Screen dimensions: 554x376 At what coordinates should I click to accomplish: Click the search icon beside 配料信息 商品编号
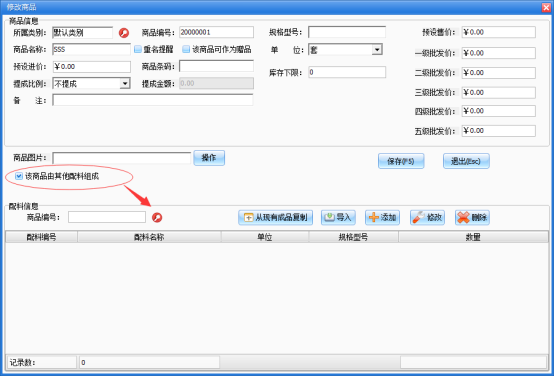pos(157,217)
